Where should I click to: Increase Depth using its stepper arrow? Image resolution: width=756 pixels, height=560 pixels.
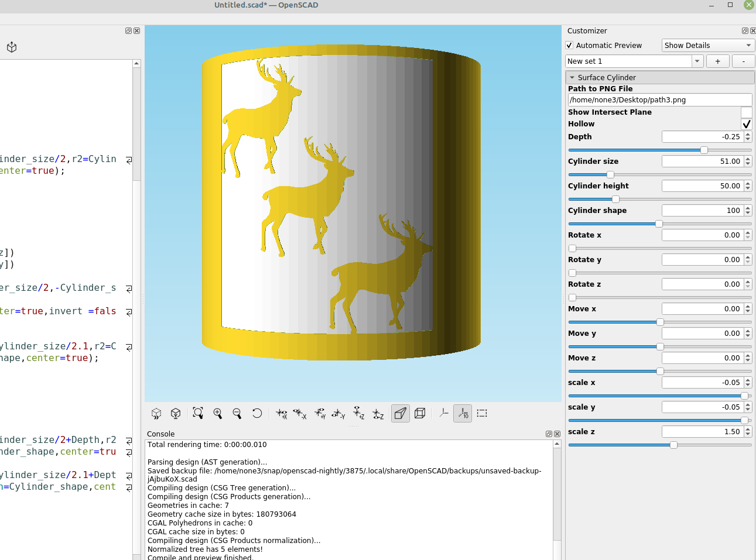point(748,134)
